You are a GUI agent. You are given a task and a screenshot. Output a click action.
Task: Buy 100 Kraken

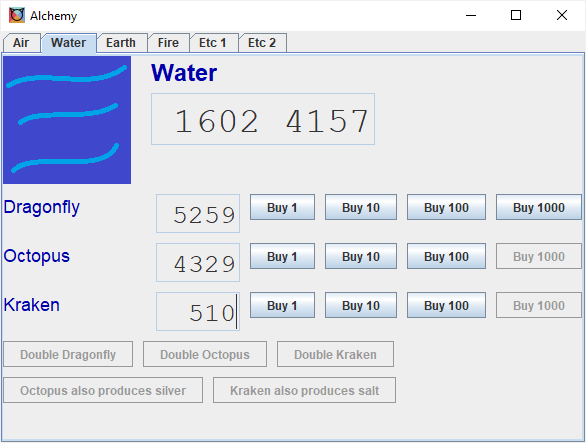tap(446, 305)
